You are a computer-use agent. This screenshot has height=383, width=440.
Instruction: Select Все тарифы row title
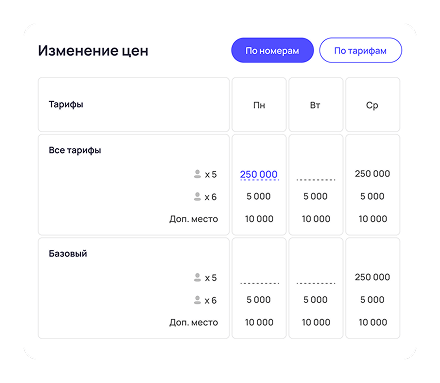tap(75, 150)
